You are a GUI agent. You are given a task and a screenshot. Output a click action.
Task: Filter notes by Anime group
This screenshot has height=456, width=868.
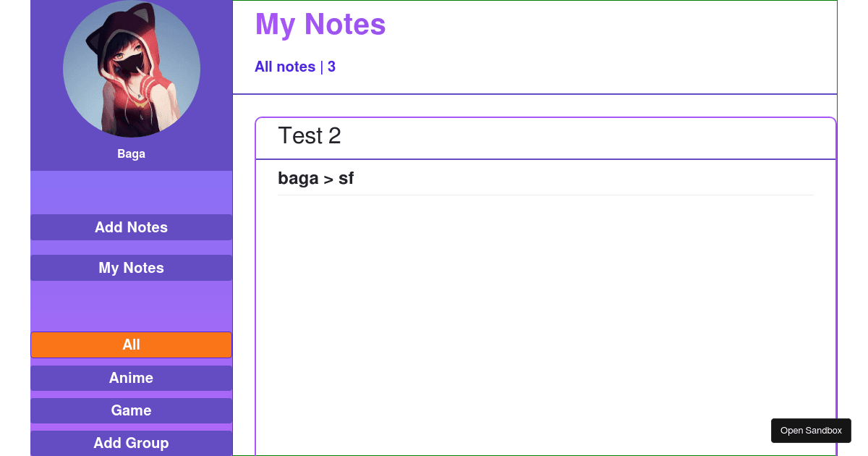coord(131,378)
